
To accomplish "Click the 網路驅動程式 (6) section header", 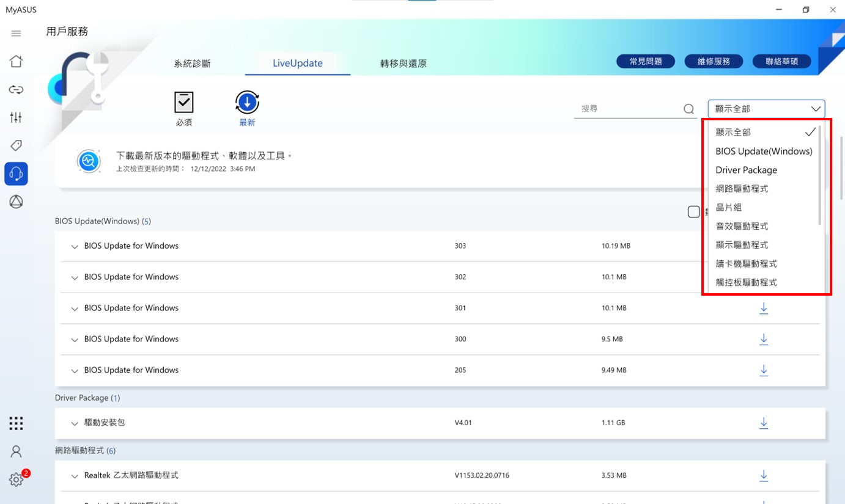I will pyautogui.click(x=85, y=451).
